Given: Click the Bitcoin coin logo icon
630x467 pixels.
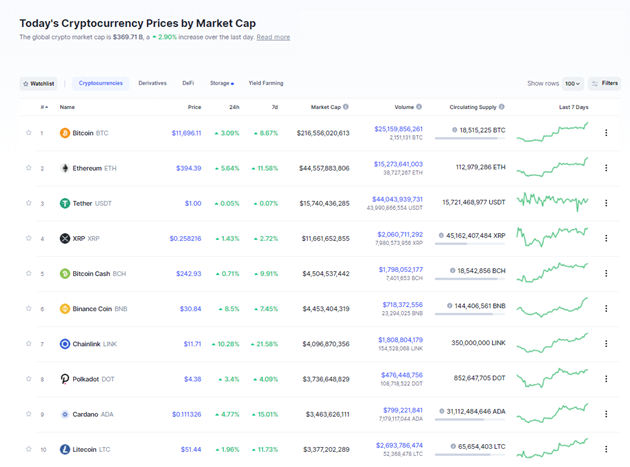Looking at the screenshot, I should 65,133.
